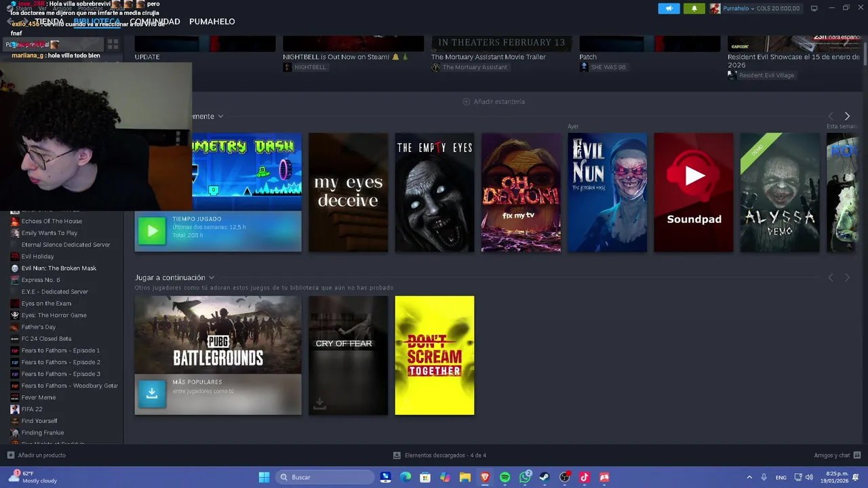Open the PUBG Battlegrounds cover art

tap(218, 335)
